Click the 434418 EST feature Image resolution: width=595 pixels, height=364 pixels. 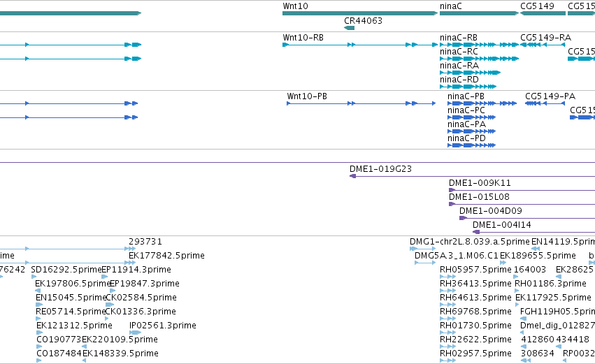tap(573, 340)
